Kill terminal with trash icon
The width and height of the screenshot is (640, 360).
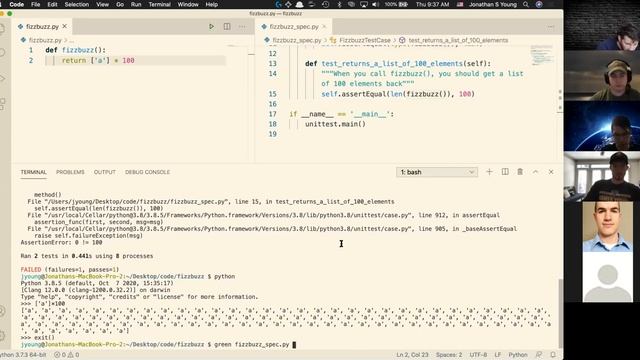click(x=520, y=172)
